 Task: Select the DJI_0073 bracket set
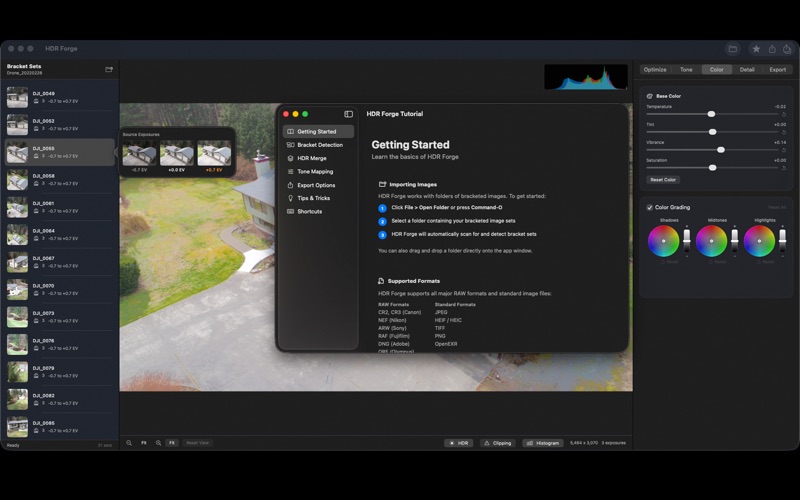[x=60, y=317]
